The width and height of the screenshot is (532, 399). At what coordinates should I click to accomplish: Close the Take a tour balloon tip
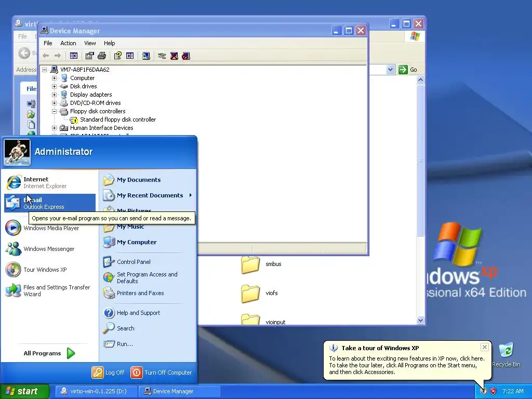(x=485, y=347)
